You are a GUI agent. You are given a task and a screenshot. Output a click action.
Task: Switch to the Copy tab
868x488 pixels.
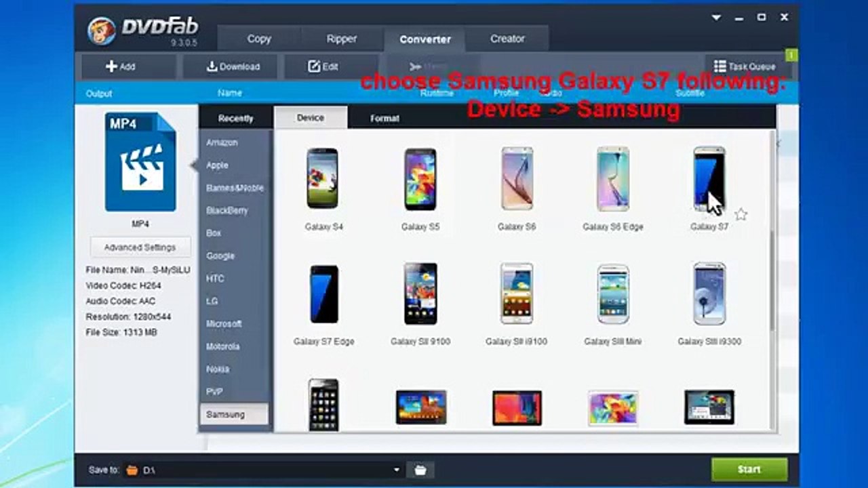(x=259, y=39)
